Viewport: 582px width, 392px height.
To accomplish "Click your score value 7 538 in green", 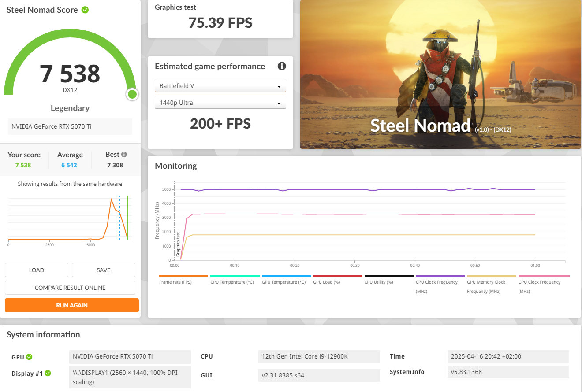I will 23,165.
